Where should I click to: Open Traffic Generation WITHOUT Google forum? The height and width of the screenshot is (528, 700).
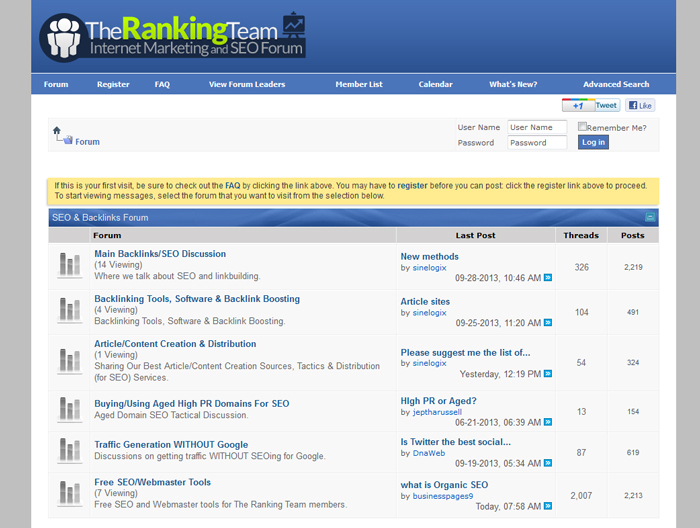[171, 445]
